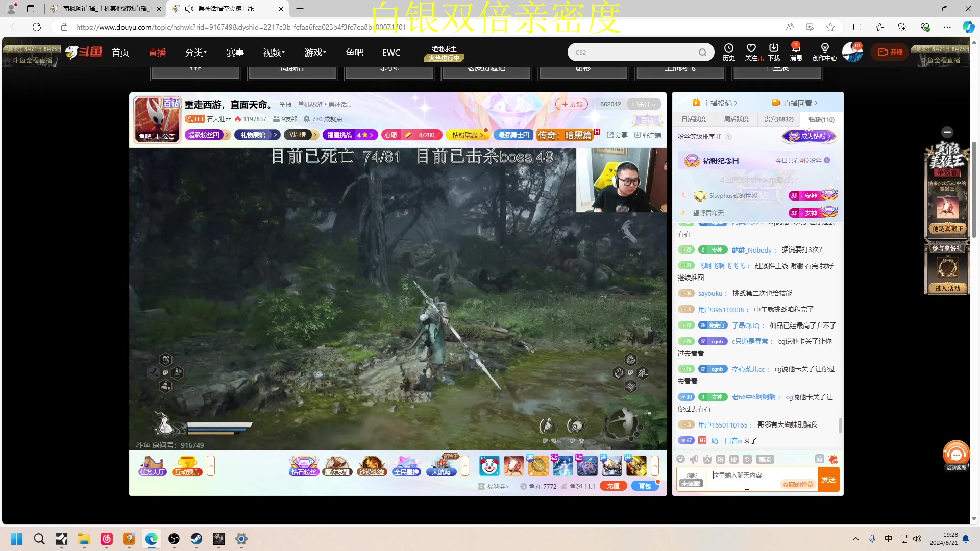This screenshot has height=551, width=980.
Task: Switch to 日活跃度 tab
Action: point(694,119)
